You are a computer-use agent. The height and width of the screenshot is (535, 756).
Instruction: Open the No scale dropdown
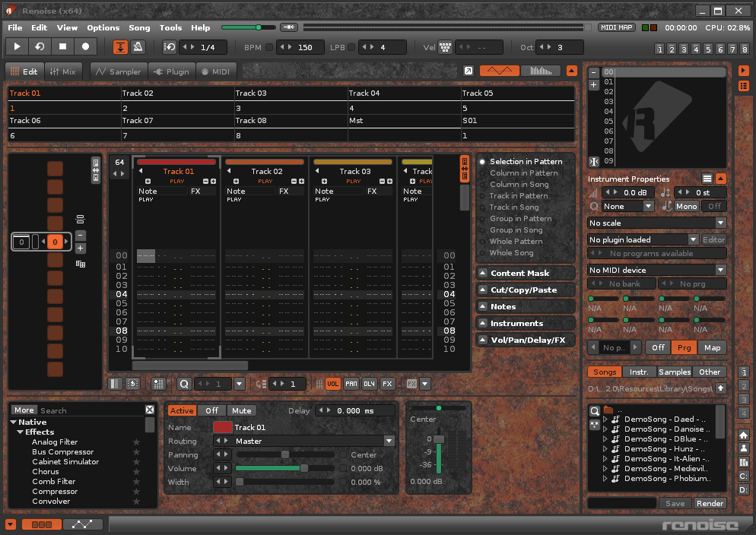[657, 223]
